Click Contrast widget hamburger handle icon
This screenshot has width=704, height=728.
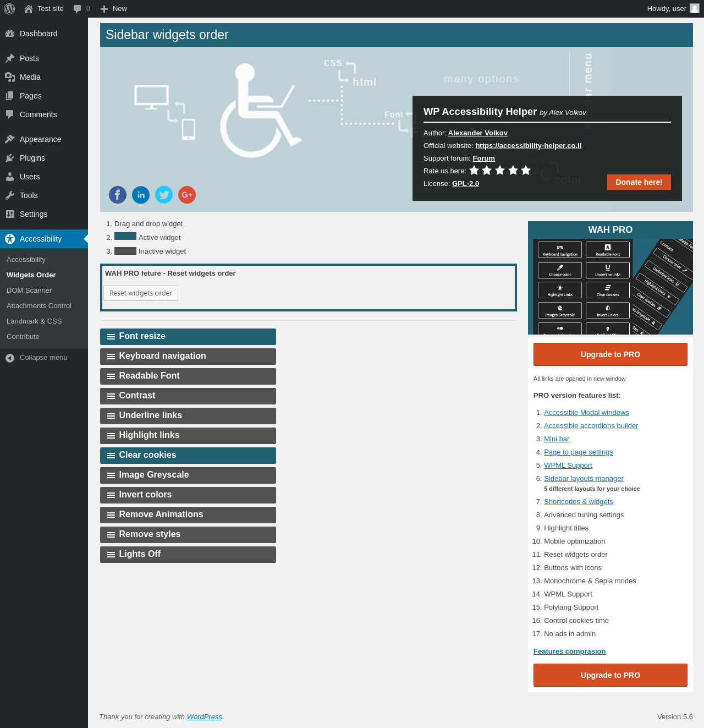(x=111, y=396)
